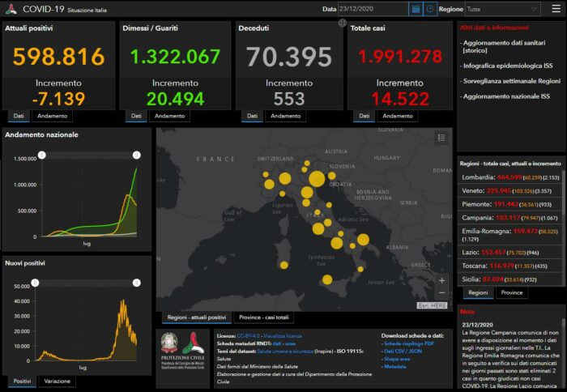Switch to Variazione tab in Nuovi positivi
This screenshot has width=567, height=392.
click(x=57, y=381)
